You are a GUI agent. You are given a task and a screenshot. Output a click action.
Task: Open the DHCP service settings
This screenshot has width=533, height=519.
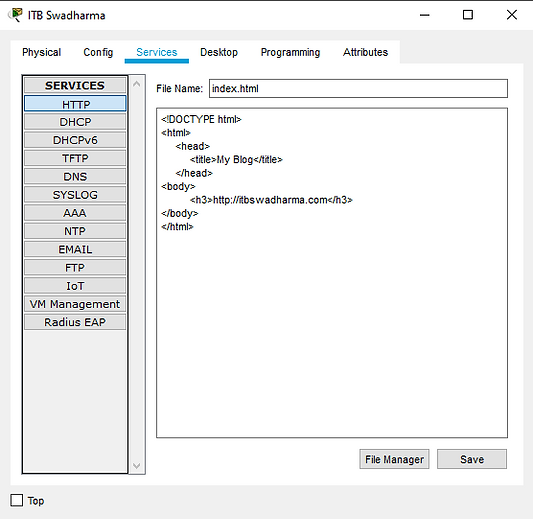coord(75,122)
